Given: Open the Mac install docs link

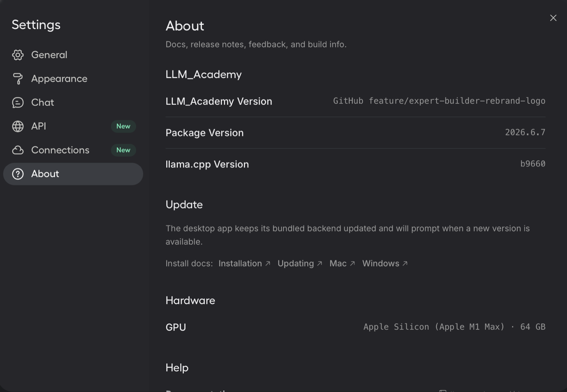Looking at the screenshot, I should (x=342, y=263).
